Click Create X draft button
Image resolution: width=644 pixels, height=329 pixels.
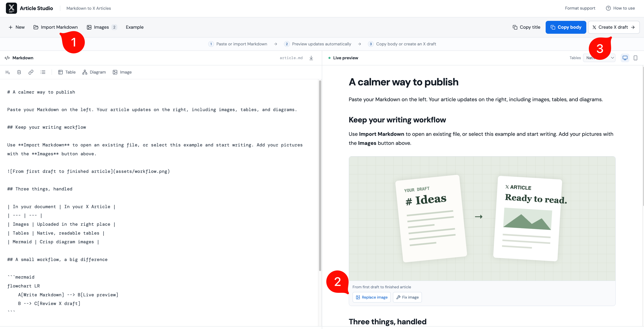[613, 27]
